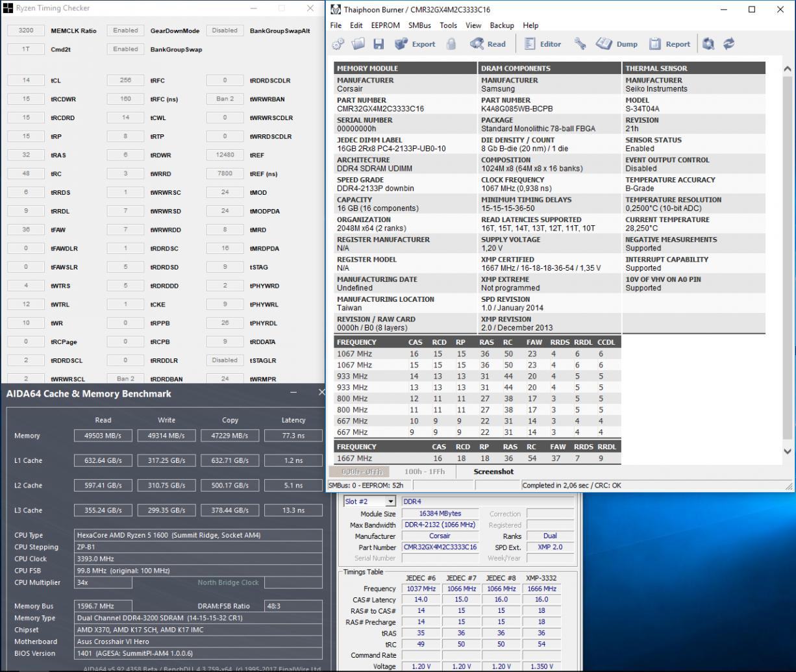The width and height of the screenshot is (796, 672).
Task: Click the tRAS 32 value field
Action: coord(27,155)
